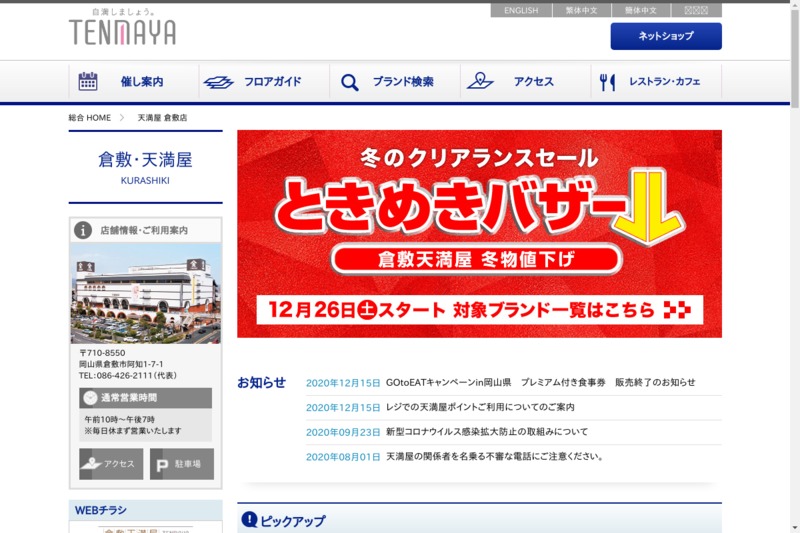Click the magnifier icon for ブランド検索
Image resolution: width=800 pixels, height=533 pixels.
pos(349,82)
